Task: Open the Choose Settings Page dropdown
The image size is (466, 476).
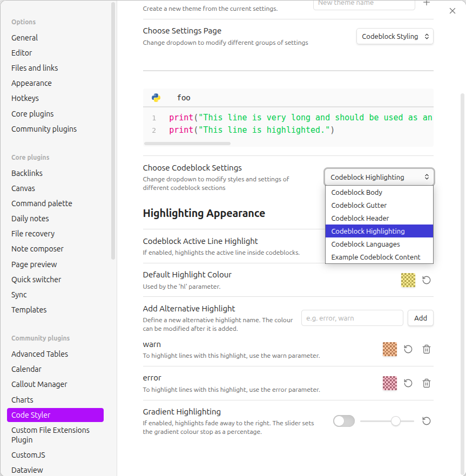Action: coord(395,36)
